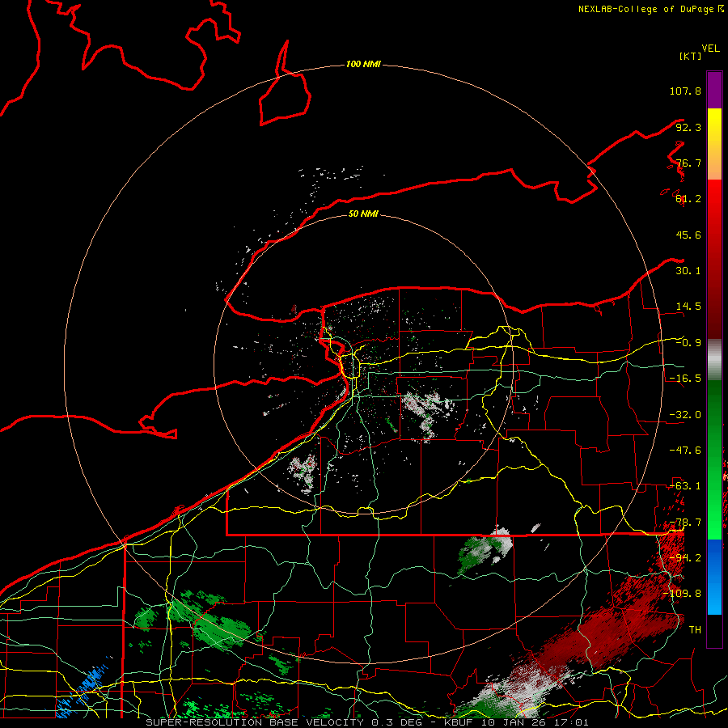728x728 pixels.
Task: Click the 45.6 velocity scale value
Action: (688, 235)
